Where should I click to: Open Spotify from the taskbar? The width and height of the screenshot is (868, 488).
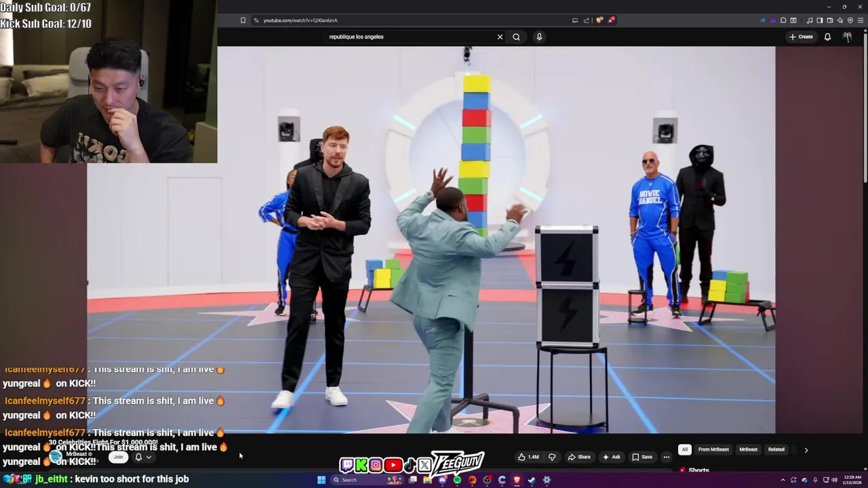pyautogui.click(x=457, y=480)
